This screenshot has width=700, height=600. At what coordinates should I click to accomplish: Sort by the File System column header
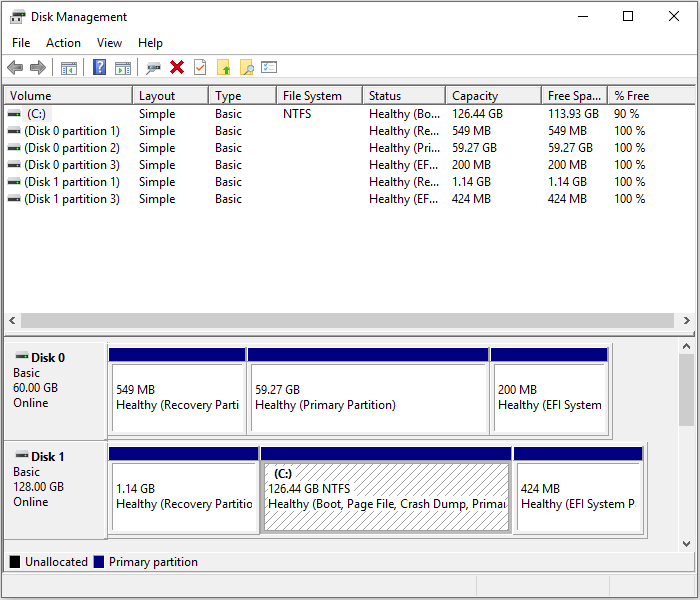319,96
